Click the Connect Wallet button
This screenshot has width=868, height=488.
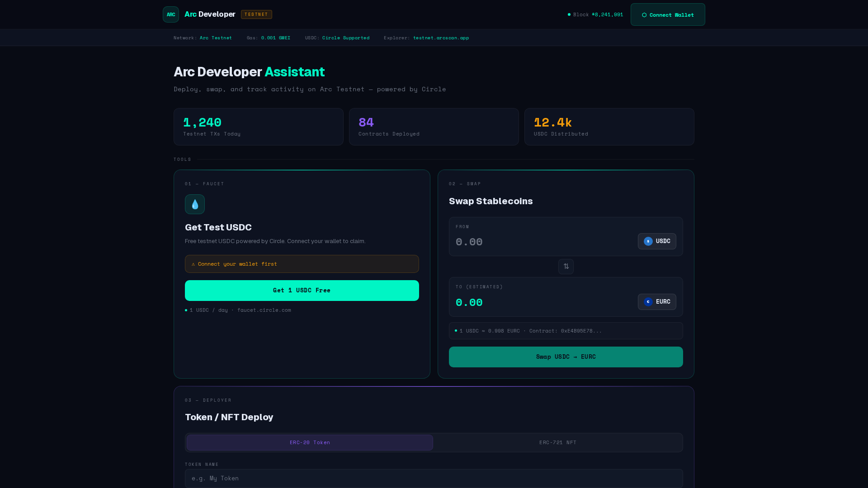668,14
